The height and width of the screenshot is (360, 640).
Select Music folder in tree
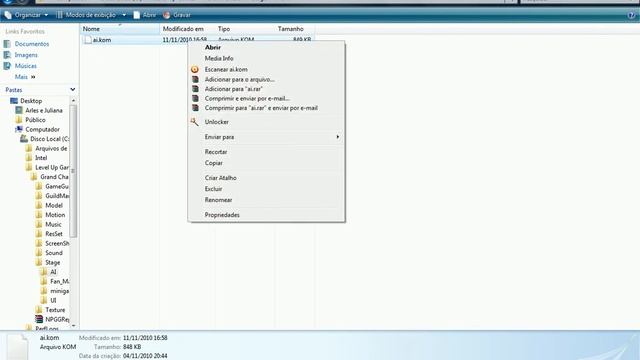[x=53, y=224]
